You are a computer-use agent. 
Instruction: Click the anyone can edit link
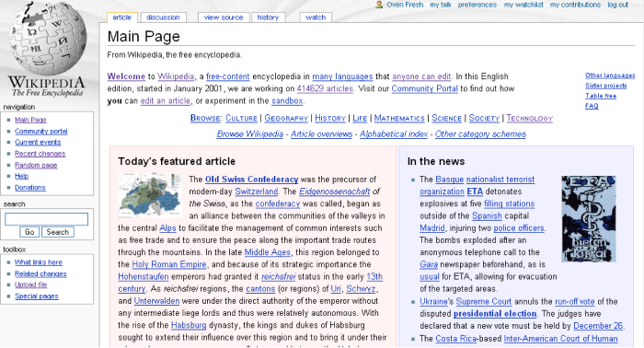[421, 76]
